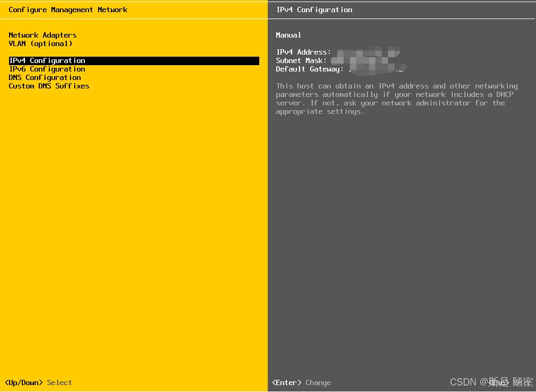The image size is (536, 392).
Task: Select the Custom DNS Suffixes entry
Action: click(x=49, y=86)
